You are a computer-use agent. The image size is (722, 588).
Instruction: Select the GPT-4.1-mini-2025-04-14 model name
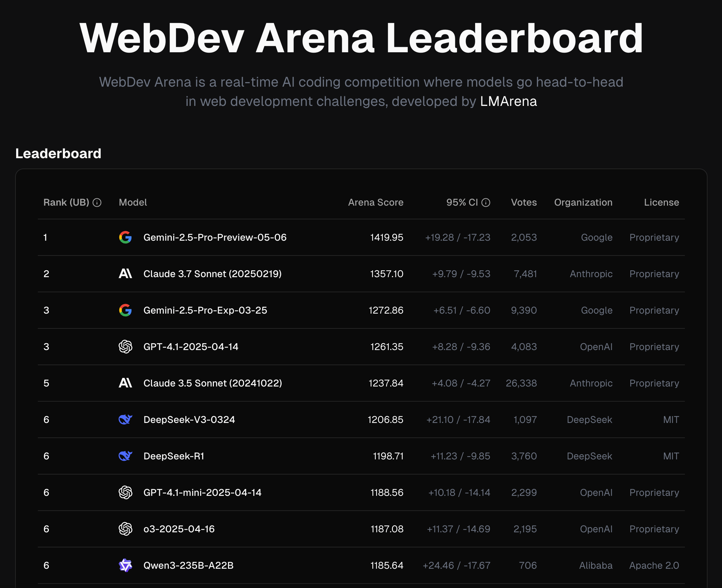point(203,492)
